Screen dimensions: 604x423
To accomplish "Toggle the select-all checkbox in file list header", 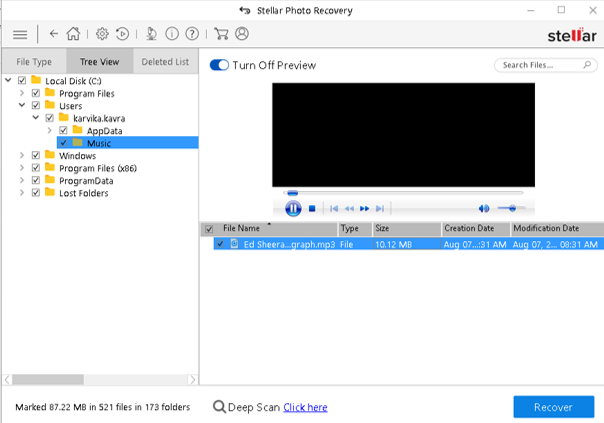I will [209, 229].
